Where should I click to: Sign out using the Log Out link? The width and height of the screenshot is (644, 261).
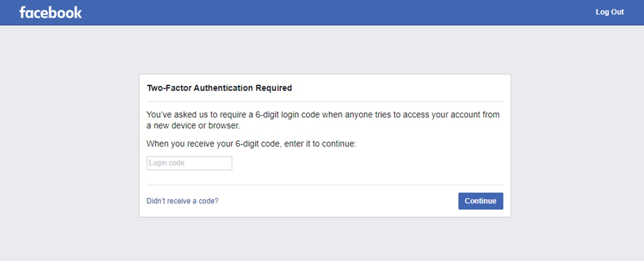(610, 12)
